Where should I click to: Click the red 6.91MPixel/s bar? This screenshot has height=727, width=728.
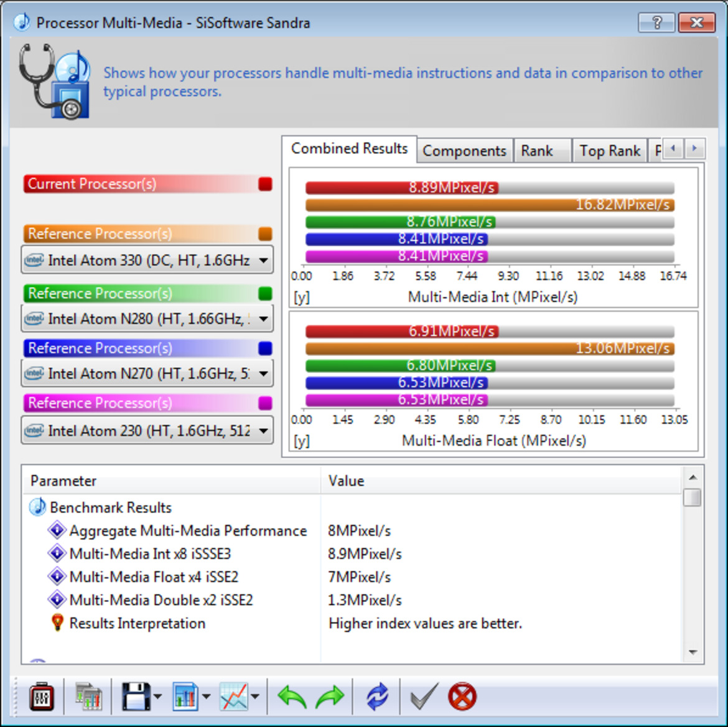[401, 331]
